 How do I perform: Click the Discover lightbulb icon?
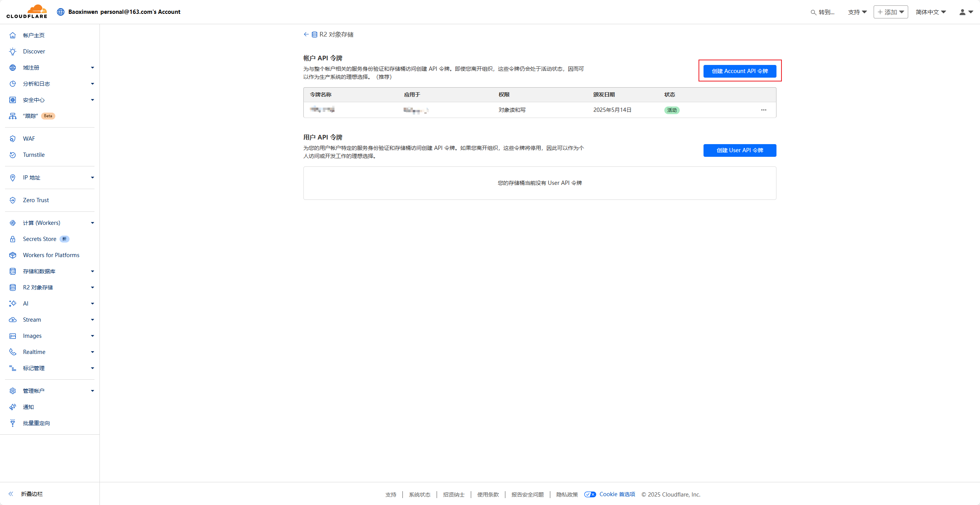[13, 51]
